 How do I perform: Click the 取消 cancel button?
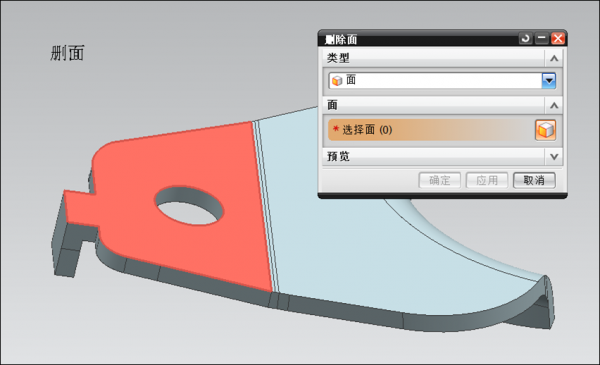point(534,180)
